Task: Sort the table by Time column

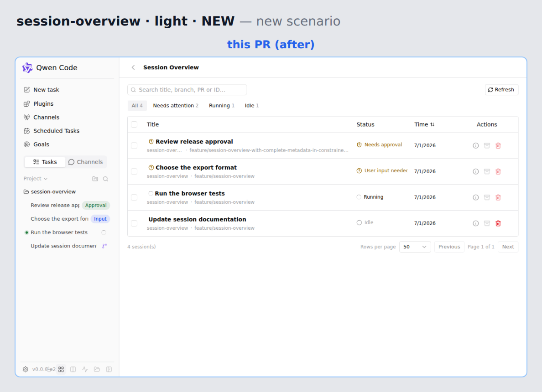Action: click(x=424, y=124)
